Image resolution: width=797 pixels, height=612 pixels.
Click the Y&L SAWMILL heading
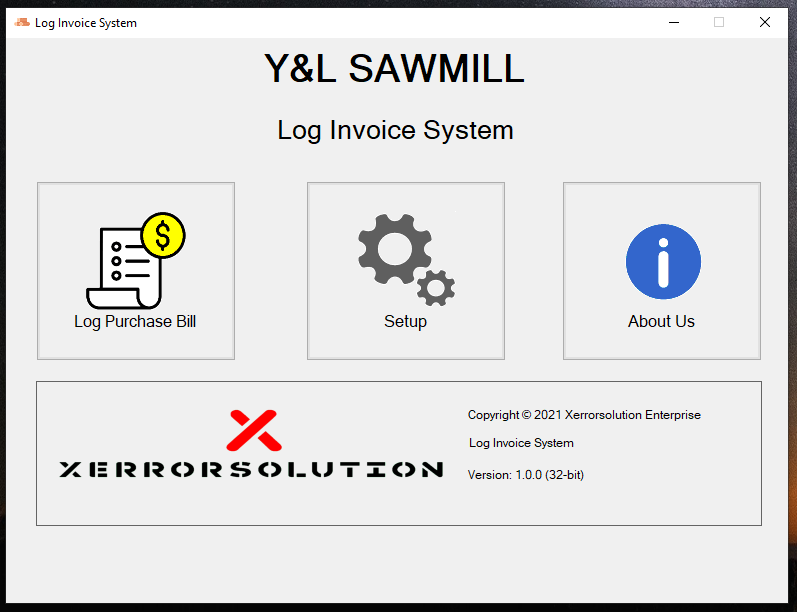tap(394, 69)
